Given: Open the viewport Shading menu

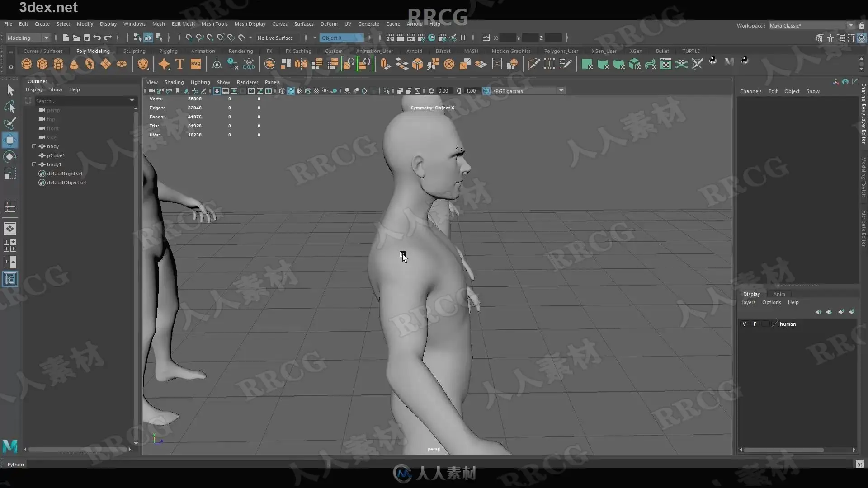Looking at the screenshot, I should [x=174, y=82].
